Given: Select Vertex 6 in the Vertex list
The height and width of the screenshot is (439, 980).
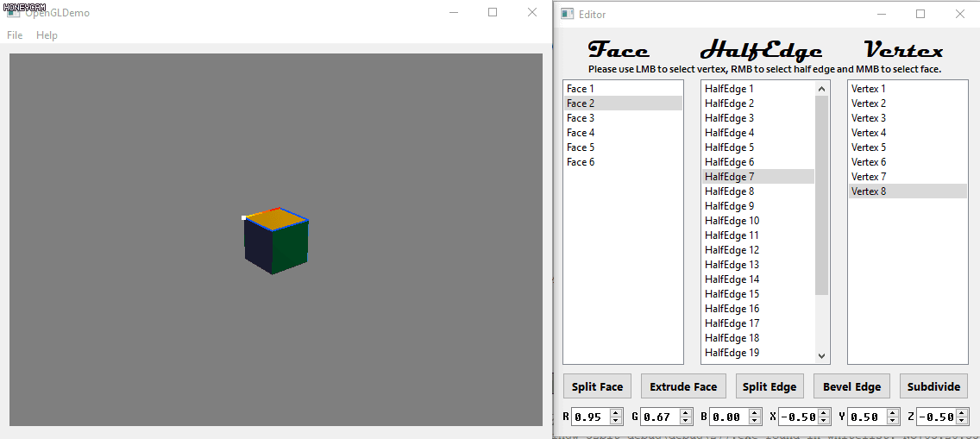Looking at the screenshot, I should pyautogui.click(x=908, y=162).
